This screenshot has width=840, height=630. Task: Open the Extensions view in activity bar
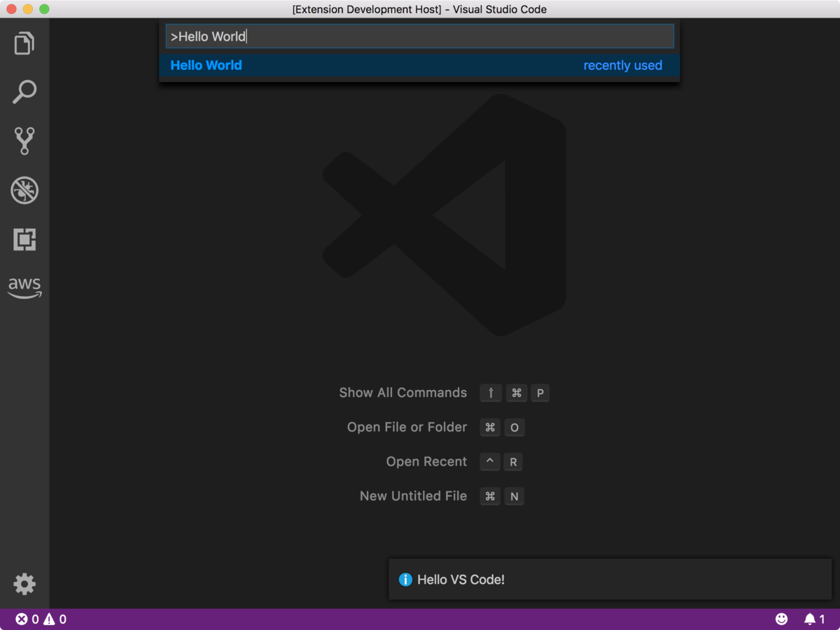tap(24, 239)
